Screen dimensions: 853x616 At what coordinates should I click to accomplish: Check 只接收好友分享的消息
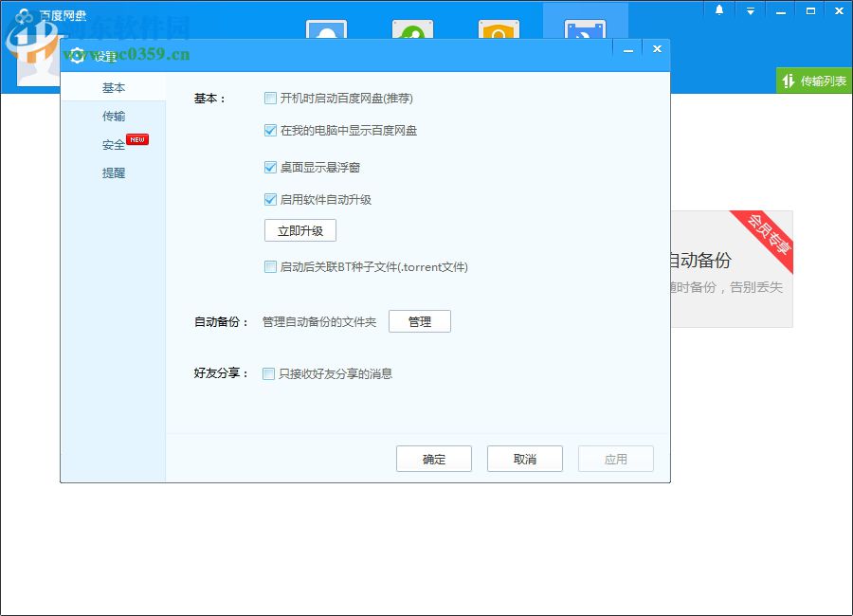268,373
